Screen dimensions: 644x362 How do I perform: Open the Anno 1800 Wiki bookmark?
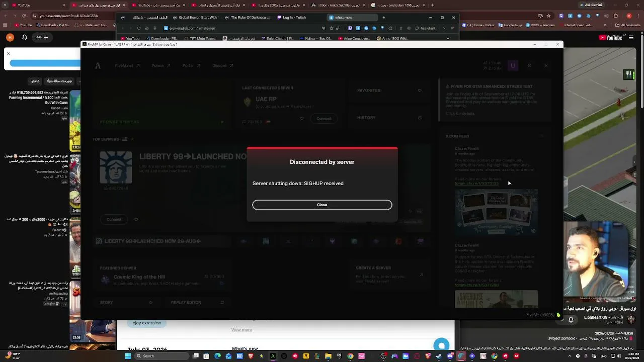[x=392, y=39]
